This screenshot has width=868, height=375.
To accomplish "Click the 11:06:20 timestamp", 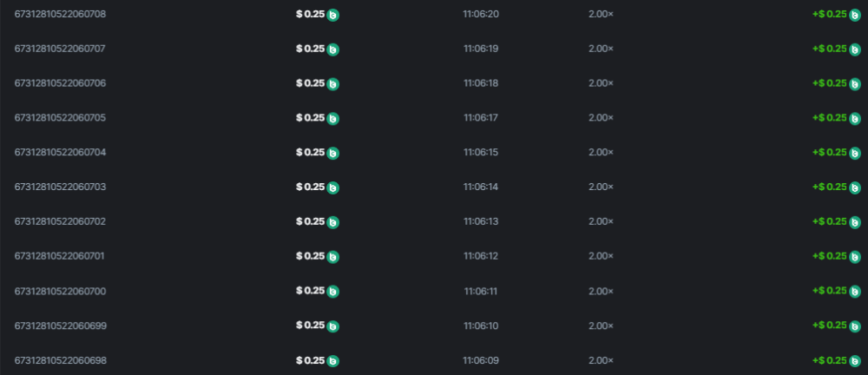I will coord(480,14).
